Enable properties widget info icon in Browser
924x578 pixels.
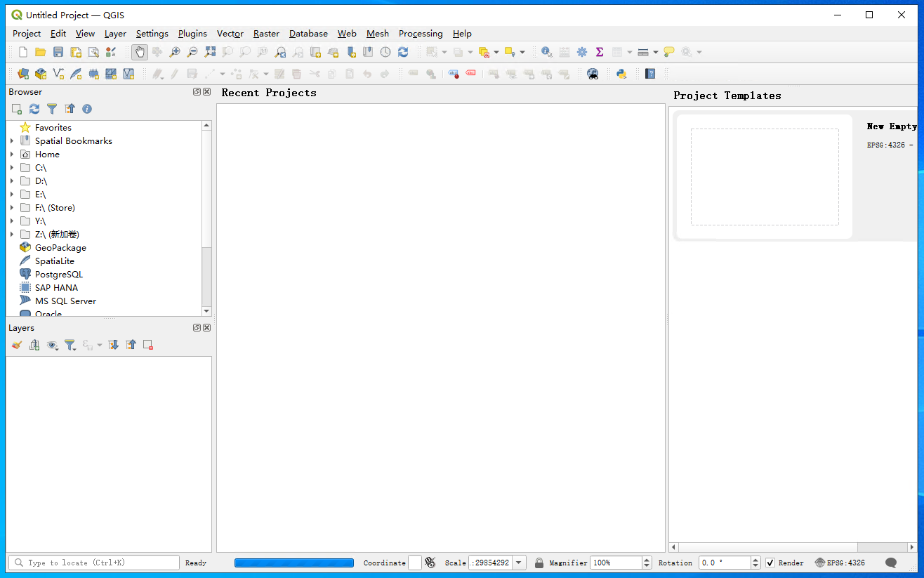coord(87,109)
